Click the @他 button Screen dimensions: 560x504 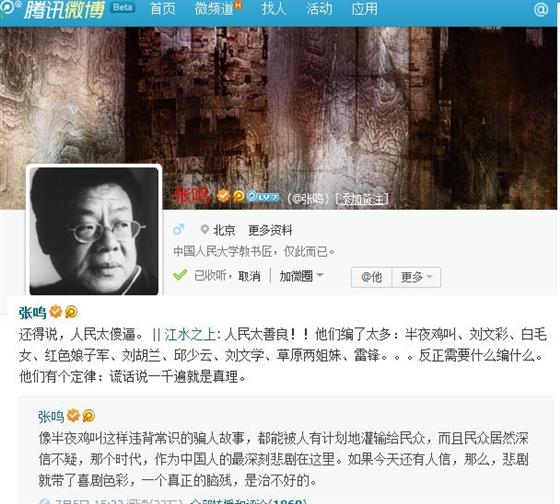(371, 277)
